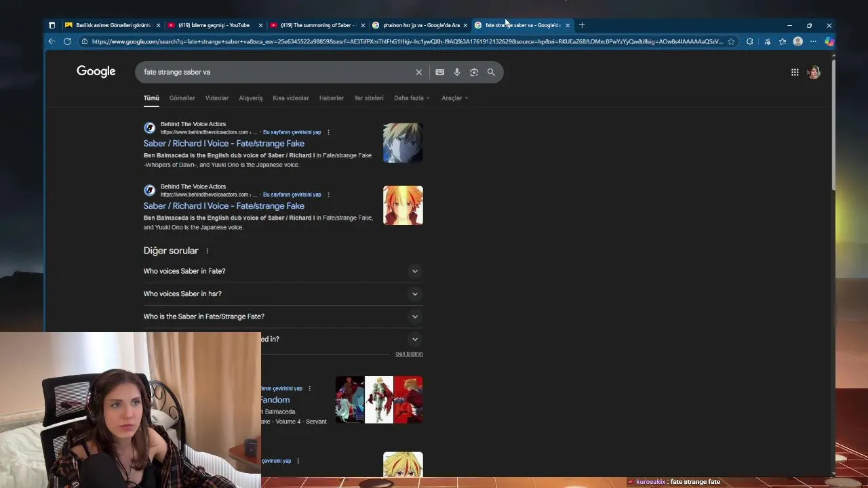Screen dimensions: 868x488
Task: Clear the Google search box text
Action: pyautogui.click(x=418, y=72)
